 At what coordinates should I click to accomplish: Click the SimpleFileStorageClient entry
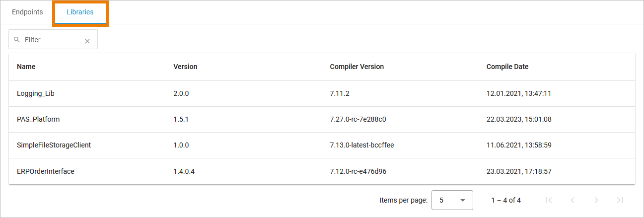[x=54, y=145]
